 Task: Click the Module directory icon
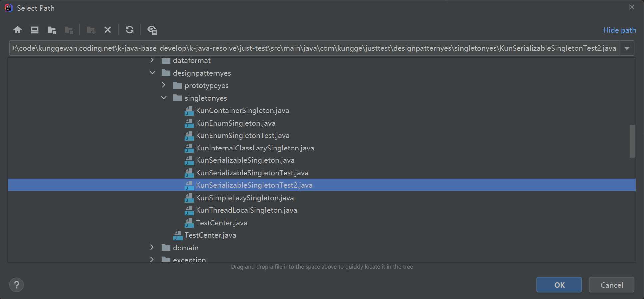(x=69, y=30)
